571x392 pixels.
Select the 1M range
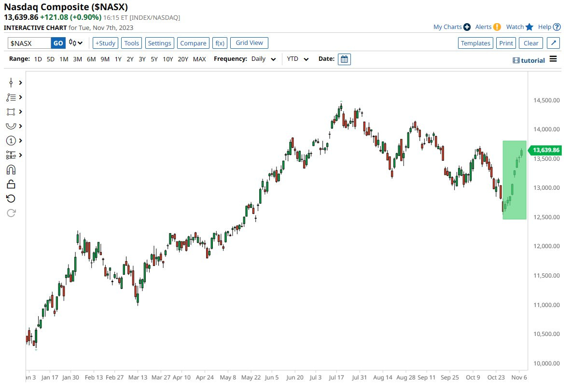click(x=64, y=59)
